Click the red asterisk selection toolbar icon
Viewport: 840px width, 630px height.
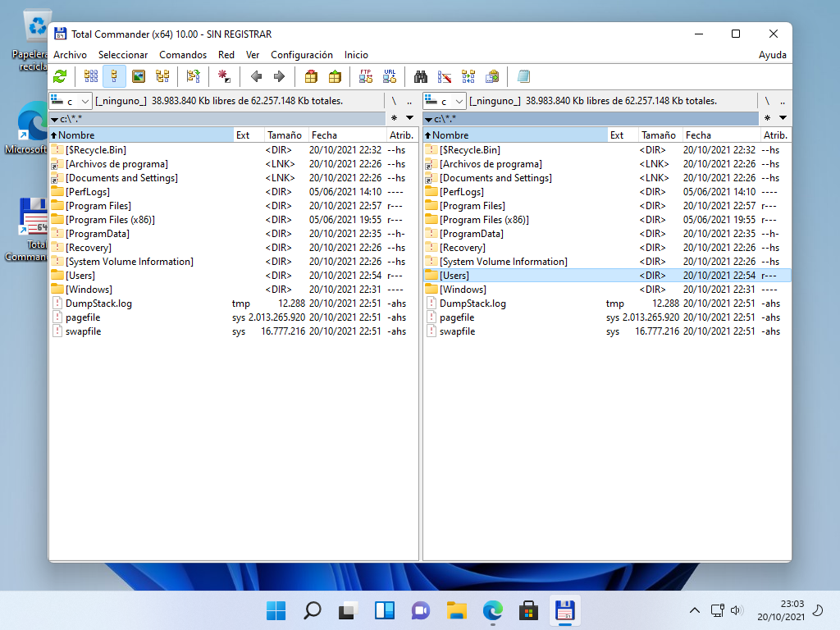coord(225,76)
